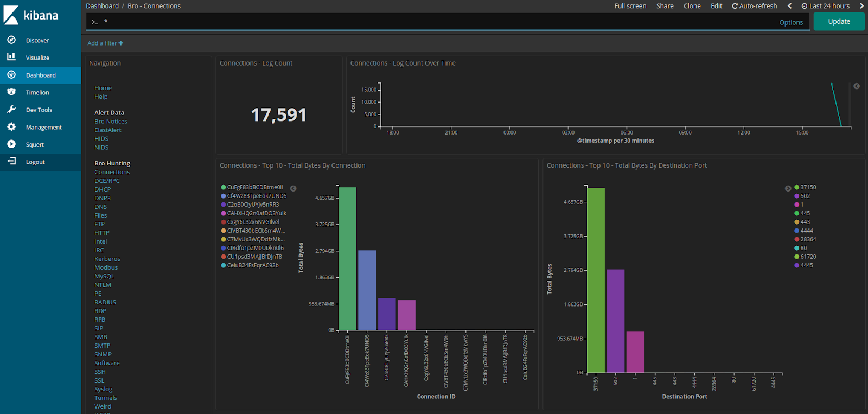Viewport: 868px width, 414px height.
Task: Click tallest green bar in Connection chart
Action: coord(347,259)
